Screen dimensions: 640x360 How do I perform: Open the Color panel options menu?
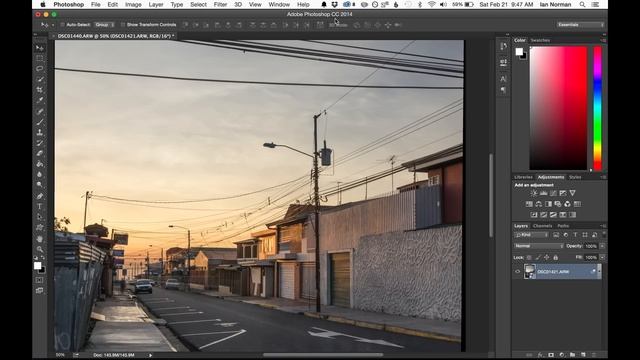pos(603,40)
